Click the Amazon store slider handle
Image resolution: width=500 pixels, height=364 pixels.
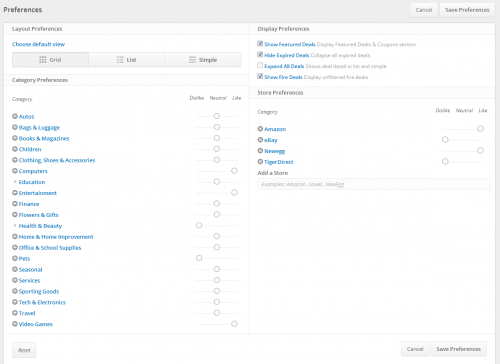[480, 129]
